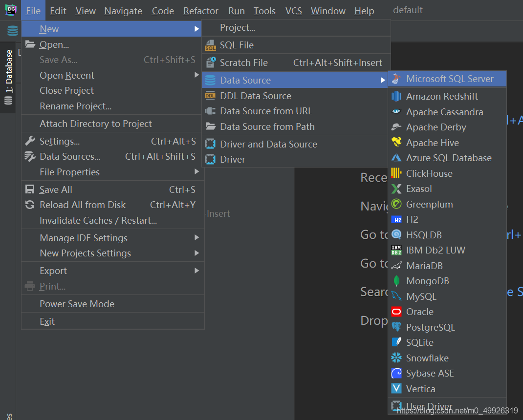Click the Driver and Data Source icon
Screen dimensions: 523x420
coord(210,144)
